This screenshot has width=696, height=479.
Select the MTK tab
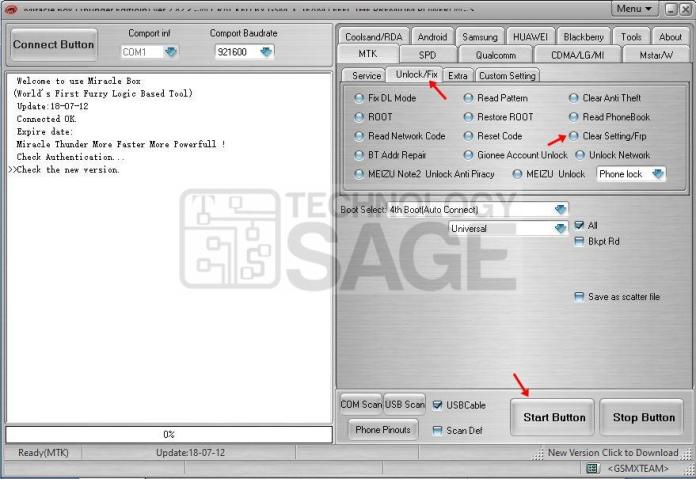[x=368, y=54]
